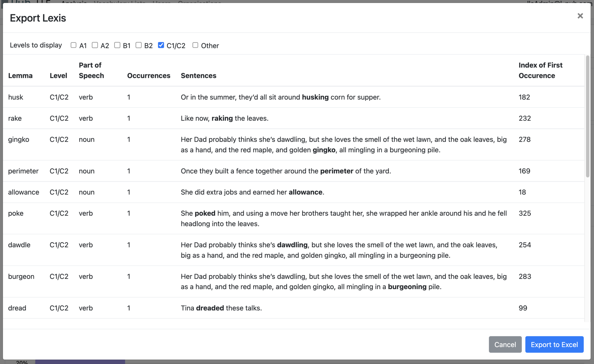Image resolution: width=594 pixels, height=364 pixels.
Task: Click the Lemma column header
Action: tap(20, 76)
